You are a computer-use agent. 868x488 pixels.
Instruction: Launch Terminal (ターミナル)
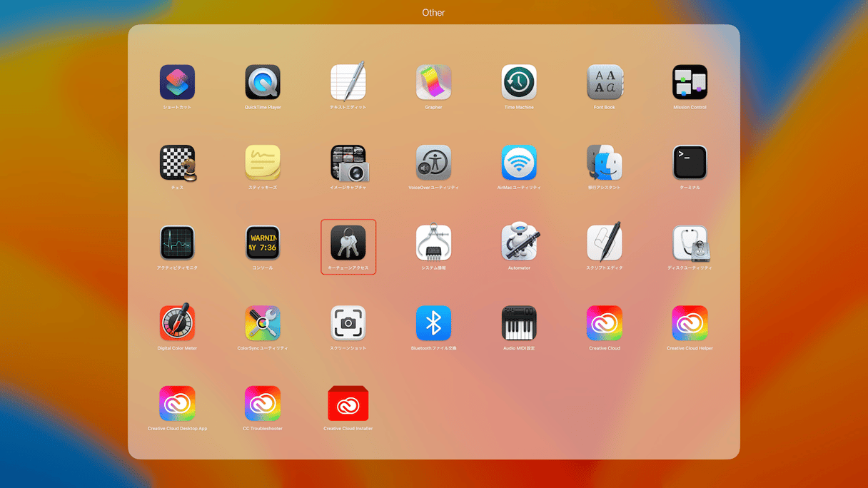coord(690,163)
